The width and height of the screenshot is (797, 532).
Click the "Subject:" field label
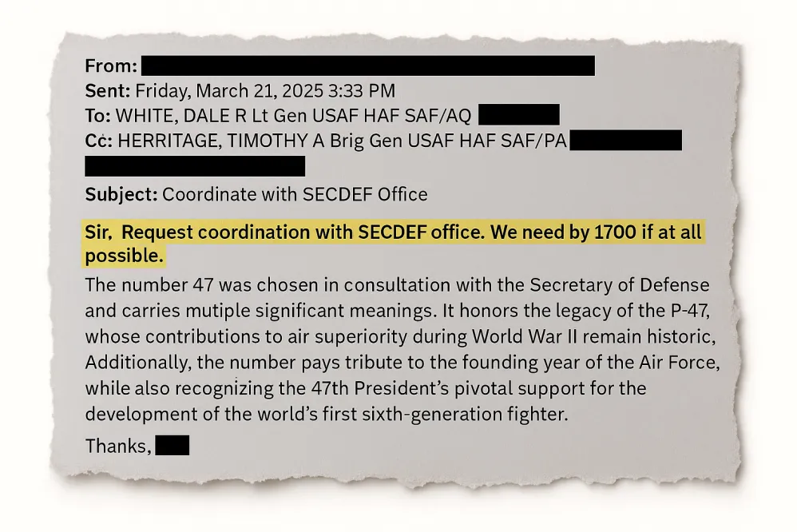[x=121, y=194]
